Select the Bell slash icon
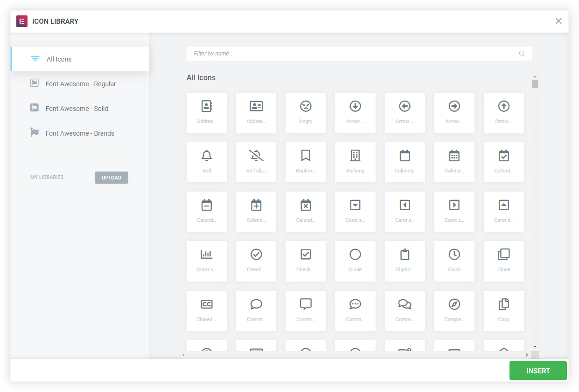The image size is (579, 392). 256,162
